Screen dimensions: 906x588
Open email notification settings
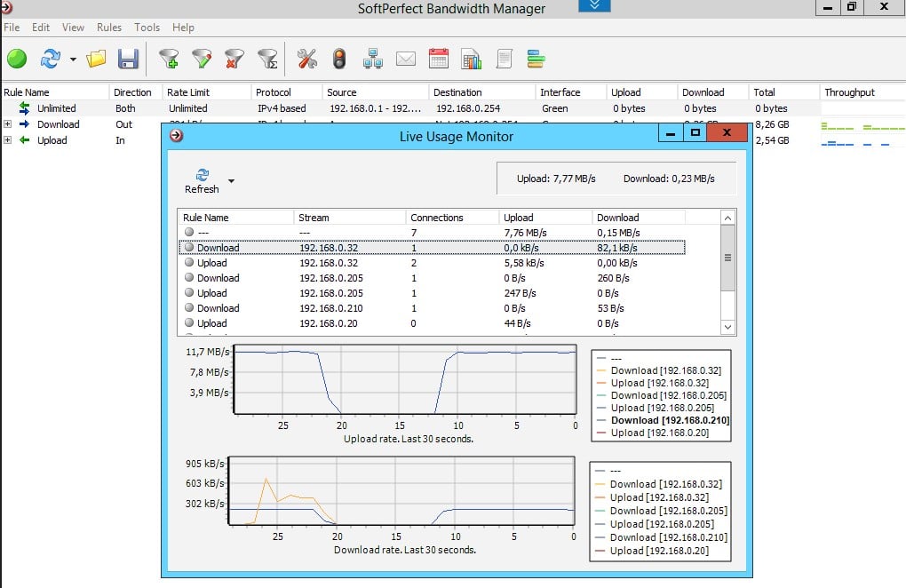[x=405, y=58]
